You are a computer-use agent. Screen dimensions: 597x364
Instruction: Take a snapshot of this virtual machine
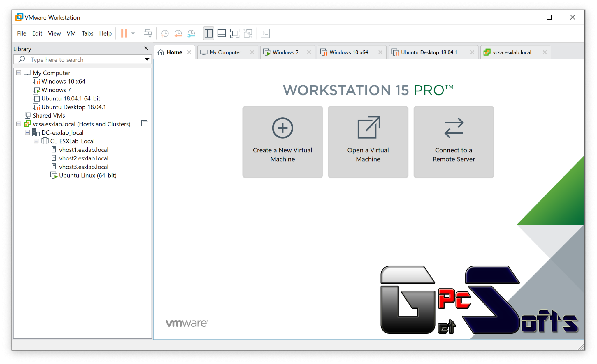165,33
